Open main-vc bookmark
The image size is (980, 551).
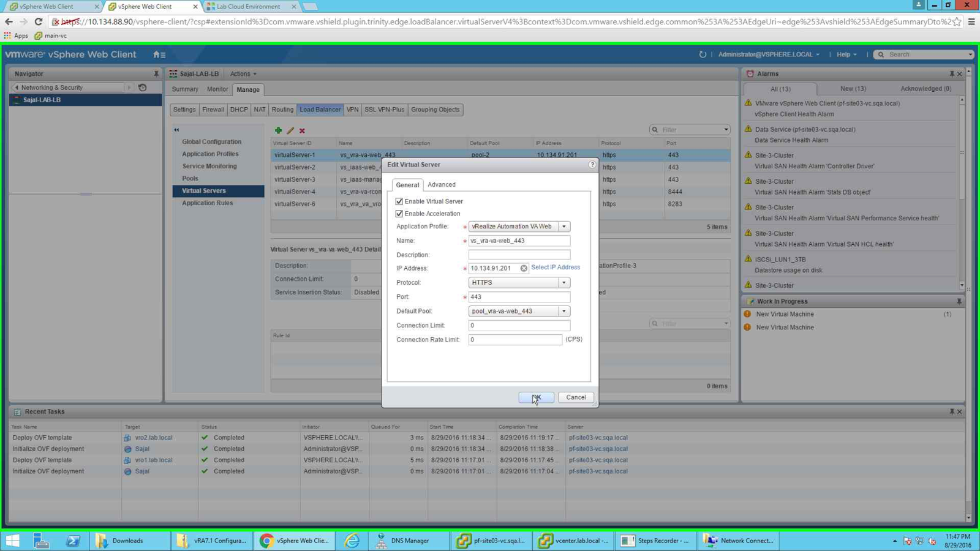click(51, 36)
